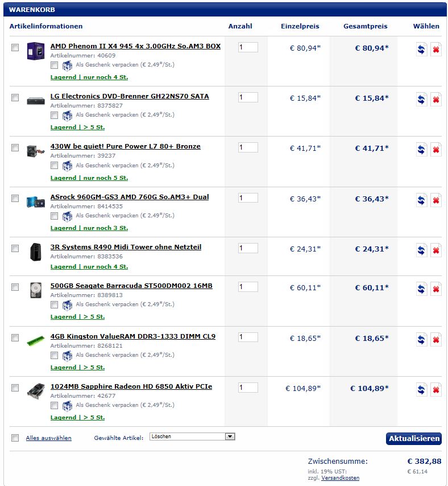Refresh the ASrock 960GM-GS3 row
This screenshot has height=486, width=448.
[421, 200]
